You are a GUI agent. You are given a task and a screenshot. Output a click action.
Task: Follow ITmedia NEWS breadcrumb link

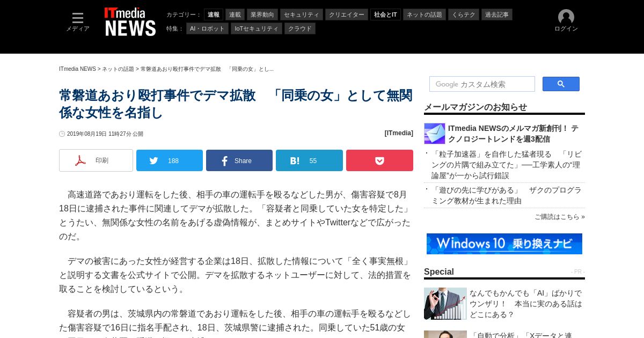pyautogui.click(x=77, y=69)
